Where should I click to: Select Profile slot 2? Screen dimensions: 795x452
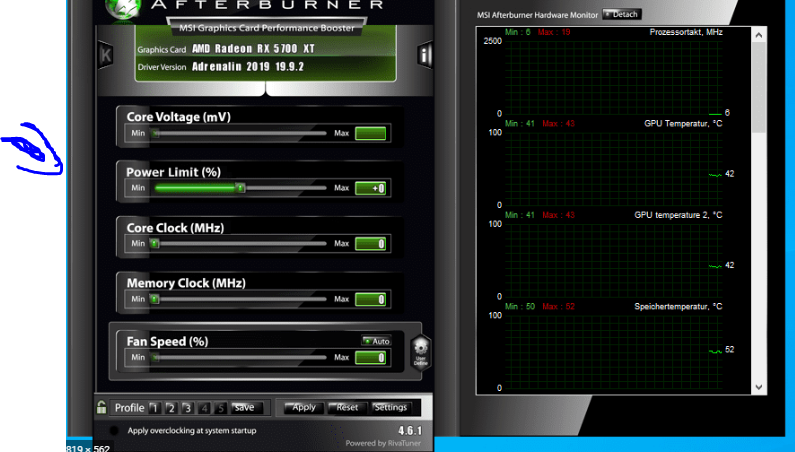tap(171, 408)
